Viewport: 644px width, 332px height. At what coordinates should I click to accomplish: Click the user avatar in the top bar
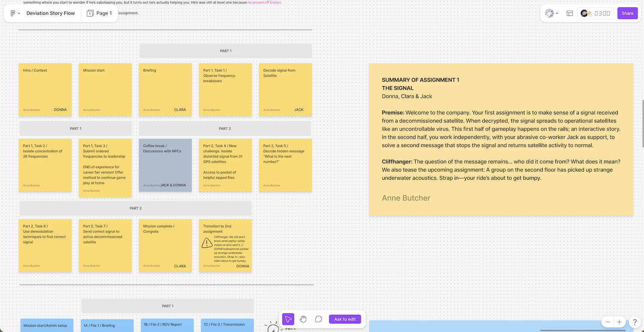549,13
